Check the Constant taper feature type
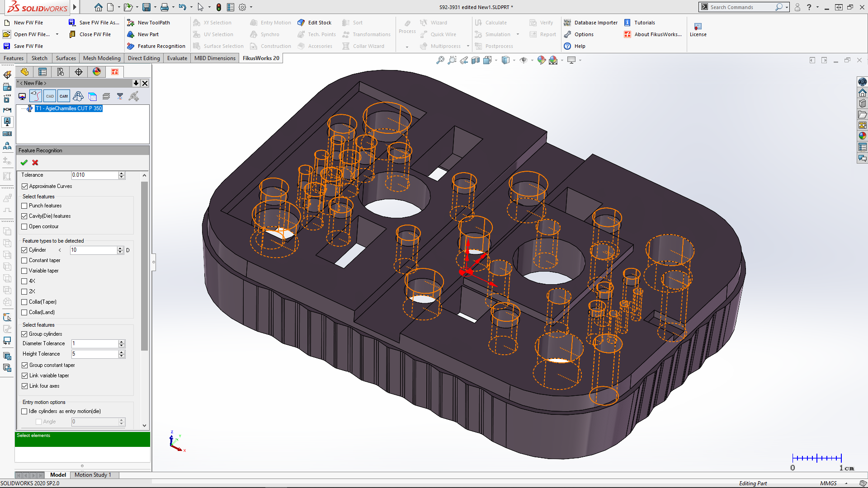868x488 pixels. click(x=24, y=260)
